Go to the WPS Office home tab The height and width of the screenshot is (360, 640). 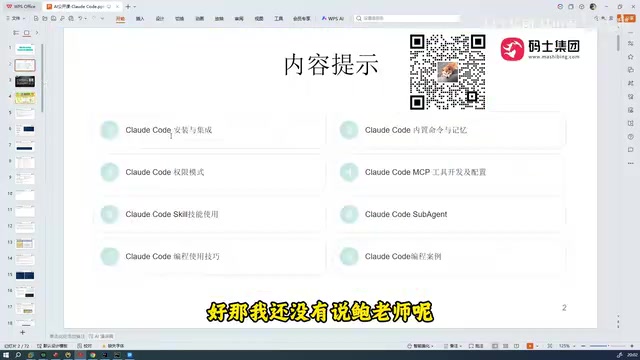pos(21,7)
